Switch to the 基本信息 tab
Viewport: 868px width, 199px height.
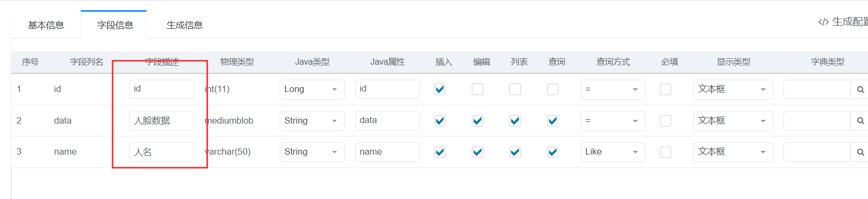pyautogui.click(x=46, y=25)
